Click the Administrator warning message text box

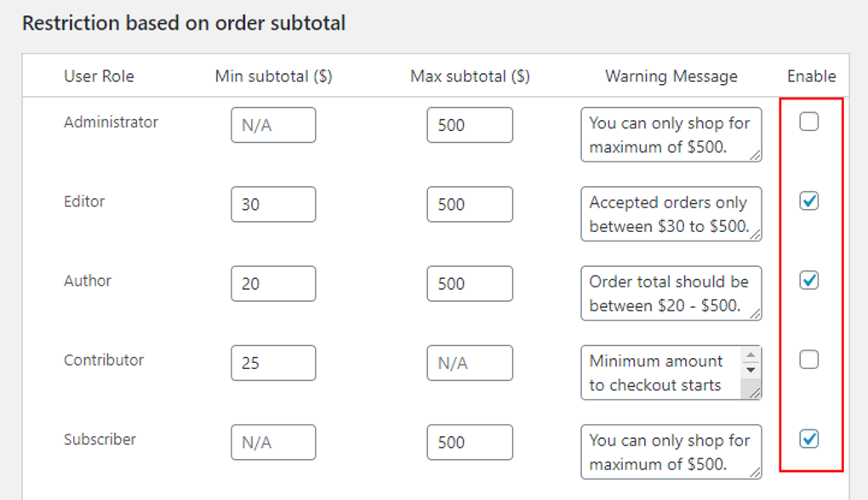(670, 134)
